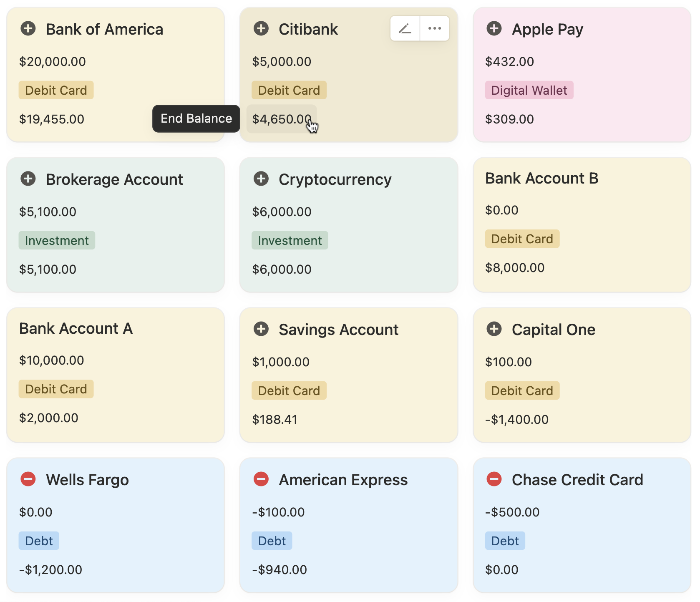
Task: Click the -$940.00 value on American Express
Action: click(x=279, y=570)
